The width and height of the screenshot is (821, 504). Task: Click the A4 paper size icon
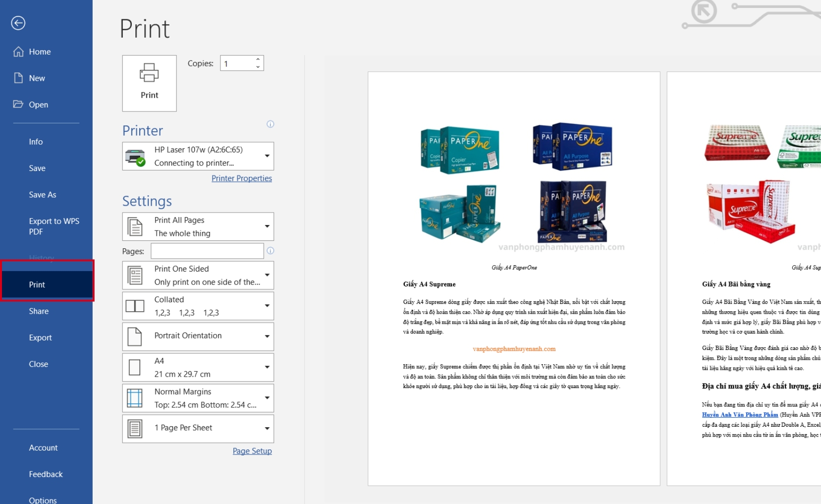134,367
